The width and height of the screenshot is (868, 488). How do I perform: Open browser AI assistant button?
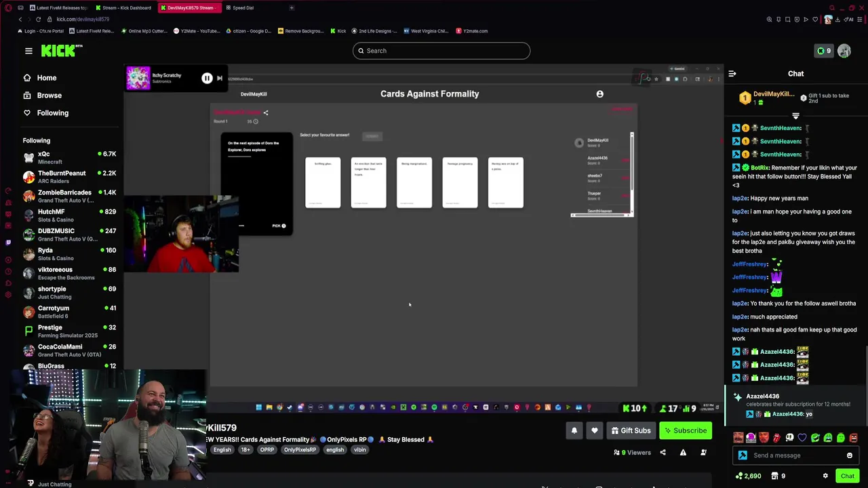pos(848,19)
